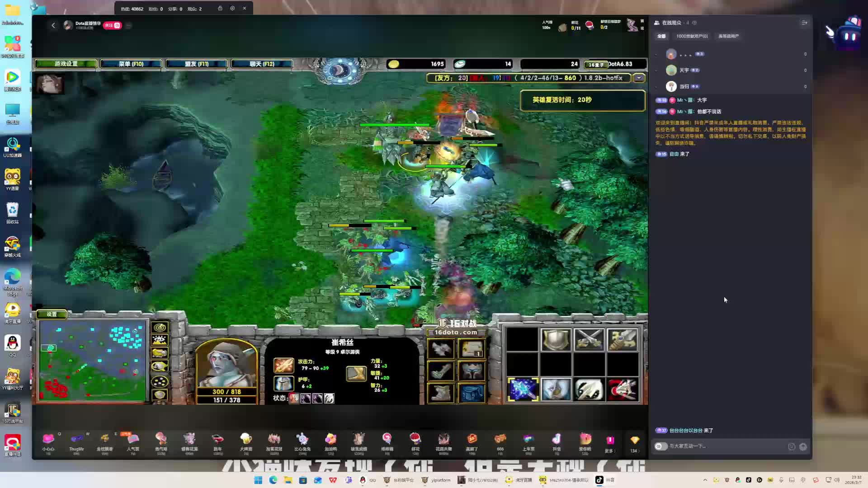This screenshot has width=868, height=488.
Task: Open the send-gift icon next to chat input
Action: click(803, 446)
